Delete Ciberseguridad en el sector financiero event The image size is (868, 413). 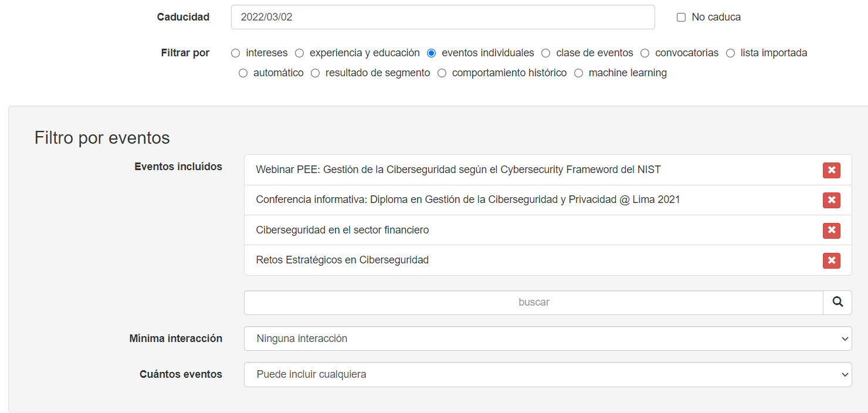831,231
